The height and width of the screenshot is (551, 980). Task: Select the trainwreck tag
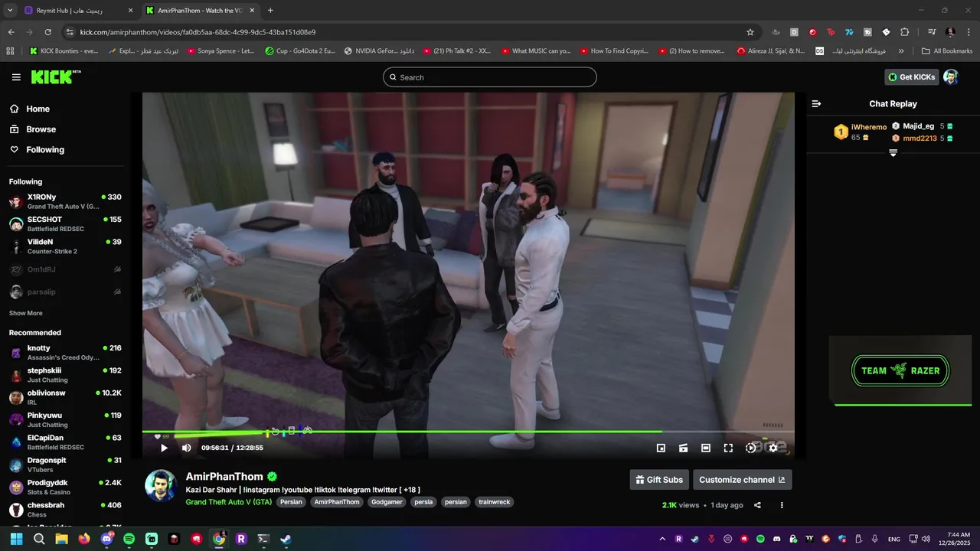click(494, 502)
